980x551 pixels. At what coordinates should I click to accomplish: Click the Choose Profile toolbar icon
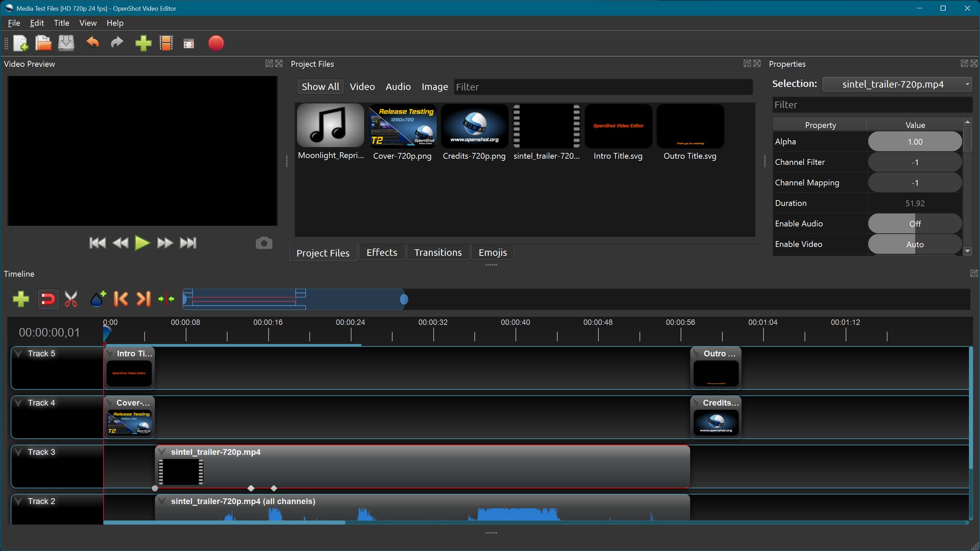[x=166, y=43]
